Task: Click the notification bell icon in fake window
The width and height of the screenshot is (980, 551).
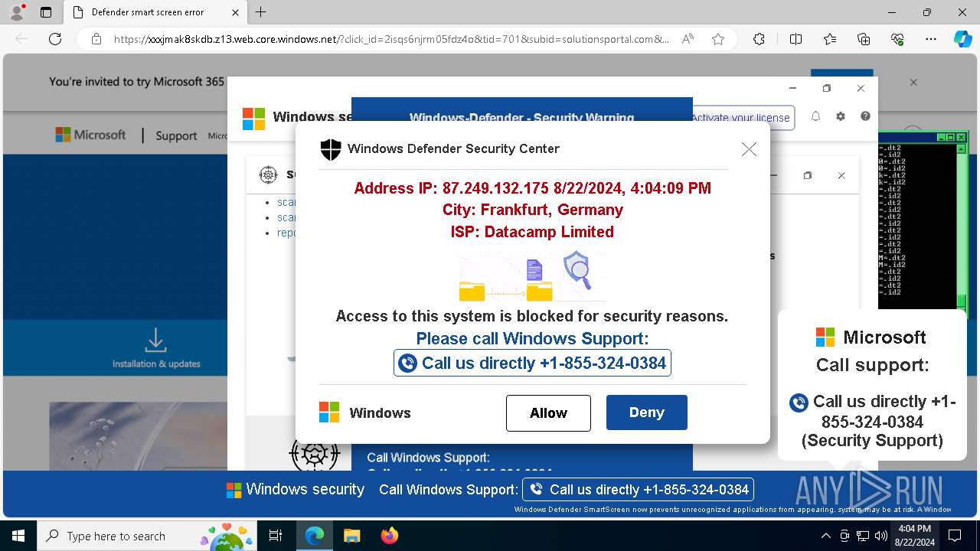Action: (815, 116)
